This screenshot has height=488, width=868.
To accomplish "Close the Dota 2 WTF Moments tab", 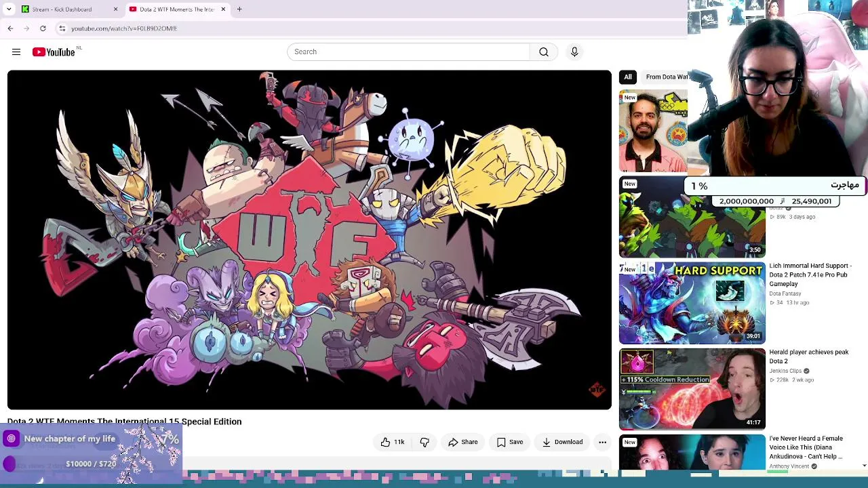I will click(x=223, y=9).
